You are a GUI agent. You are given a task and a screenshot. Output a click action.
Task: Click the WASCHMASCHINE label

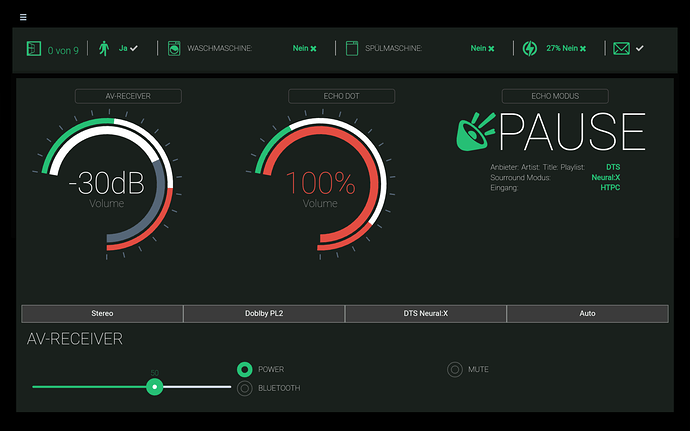(x=220, y=48)
